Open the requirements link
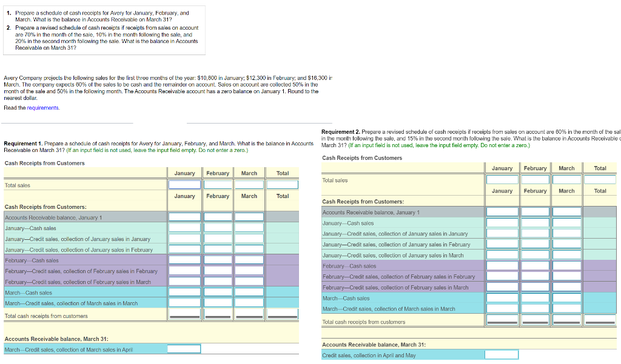This screenshot has height=364, width=621. coord(43,108)
